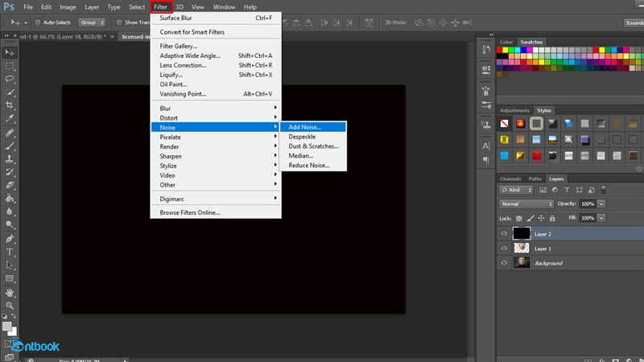
Task: Select the Background layer thumbnail
Action: click(x=522, y=263)
